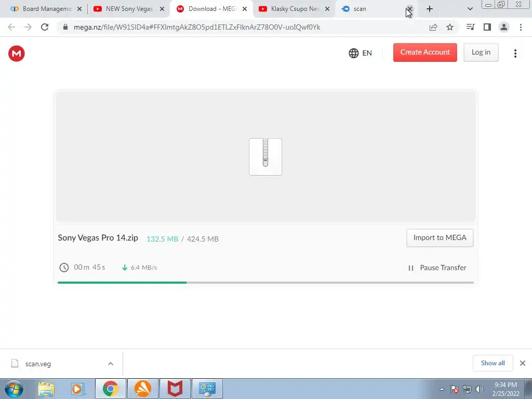View site security lock info
532x399 pixels.
[65, 27]
